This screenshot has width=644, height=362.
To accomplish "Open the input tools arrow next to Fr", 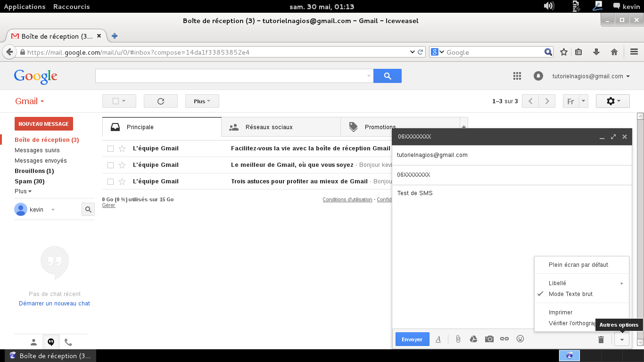I will (584, 101).
